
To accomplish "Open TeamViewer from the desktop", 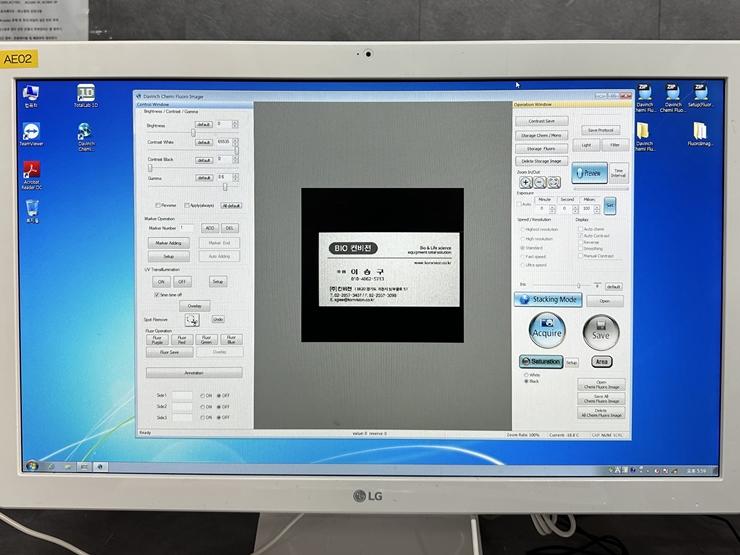I will point(31,133).
